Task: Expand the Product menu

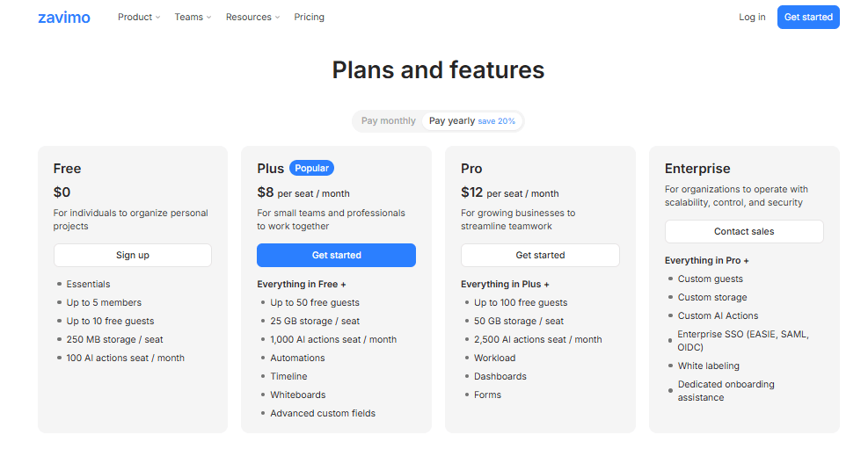Action: (x=139, y=17)
